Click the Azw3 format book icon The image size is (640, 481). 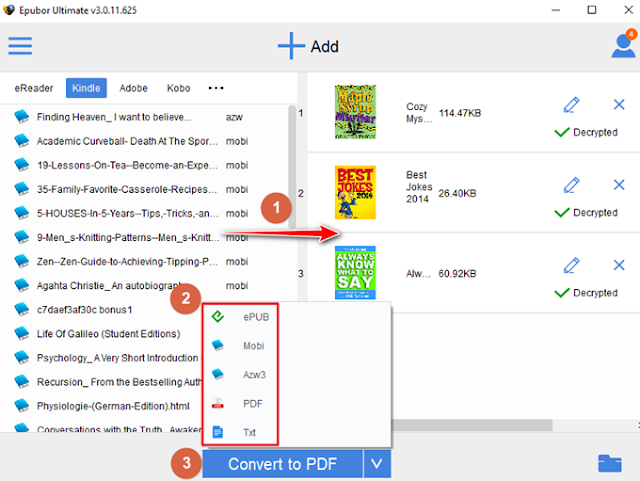coord(218,374)
